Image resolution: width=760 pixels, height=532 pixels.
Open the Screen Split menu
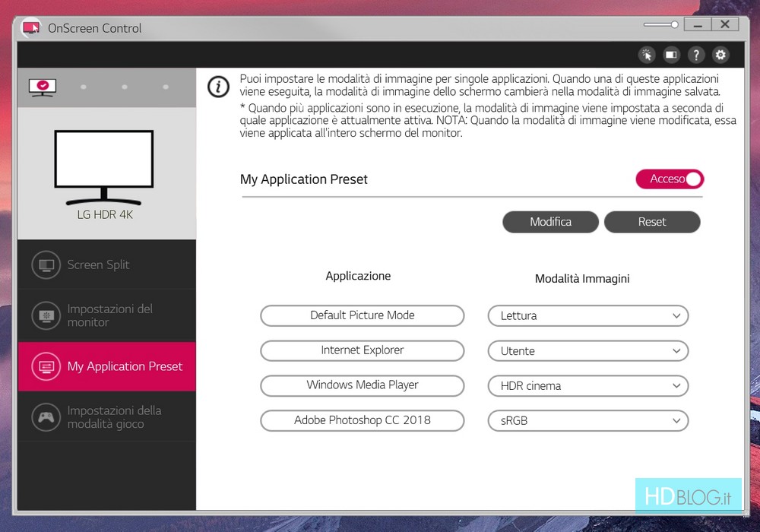click(106, 264)
